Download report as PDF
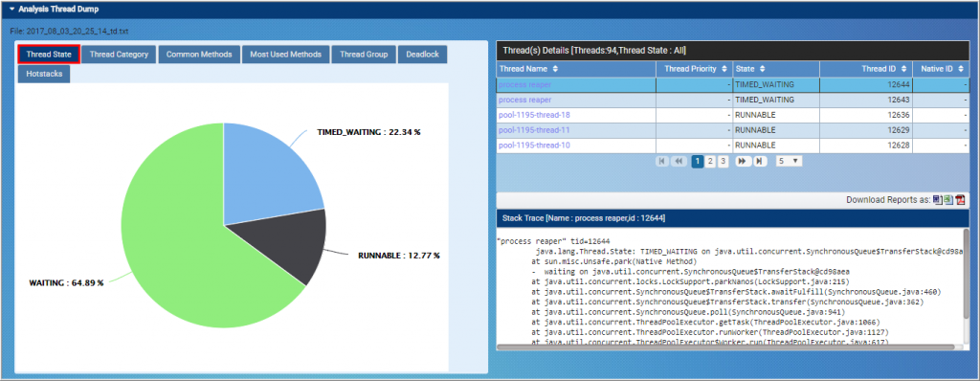 point(961,199)
